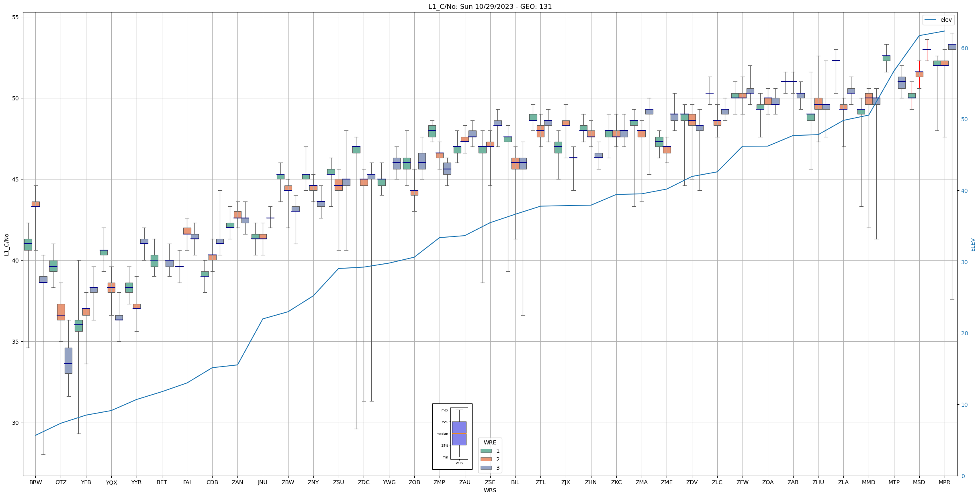Select the ZME station label

(x=667, y=482)
